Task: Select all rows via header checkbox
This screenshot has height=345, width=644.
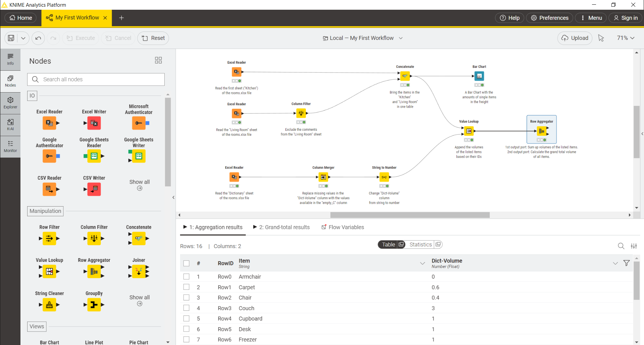Action: [186, 263]
